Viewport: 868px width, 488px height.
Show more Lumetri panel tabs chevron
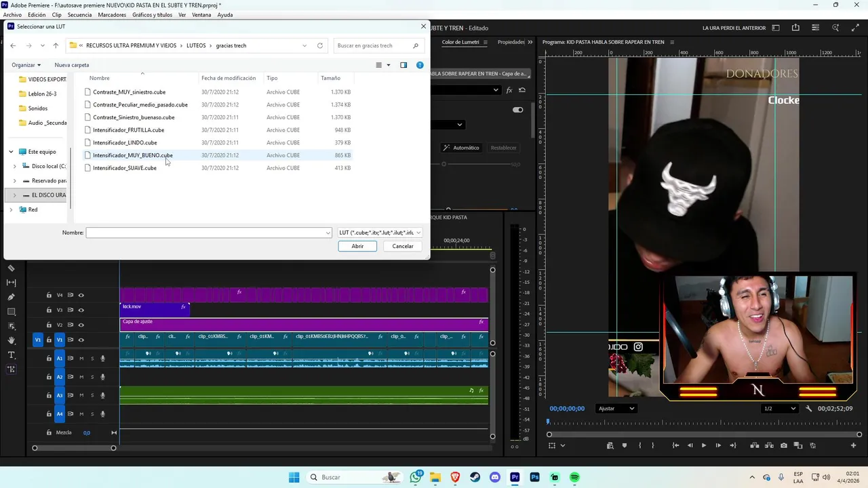coord(530,42)
